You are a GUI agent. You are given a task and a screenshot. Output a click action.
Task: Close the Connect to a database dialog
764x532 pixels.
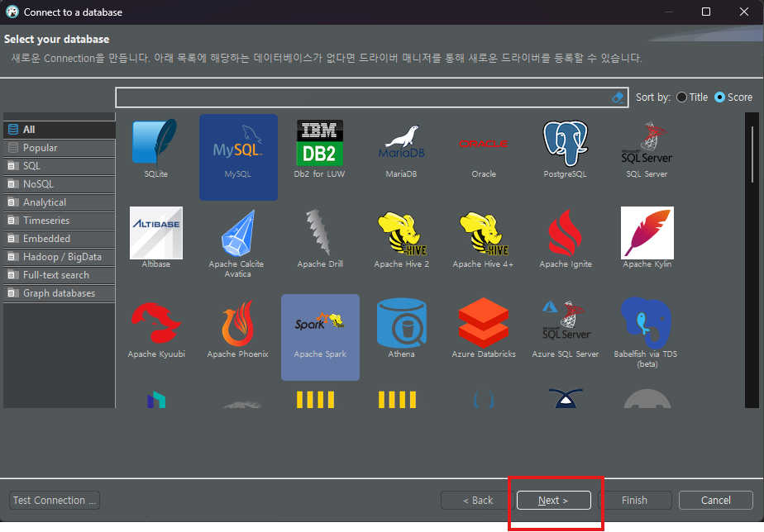(x=744, y=12)
